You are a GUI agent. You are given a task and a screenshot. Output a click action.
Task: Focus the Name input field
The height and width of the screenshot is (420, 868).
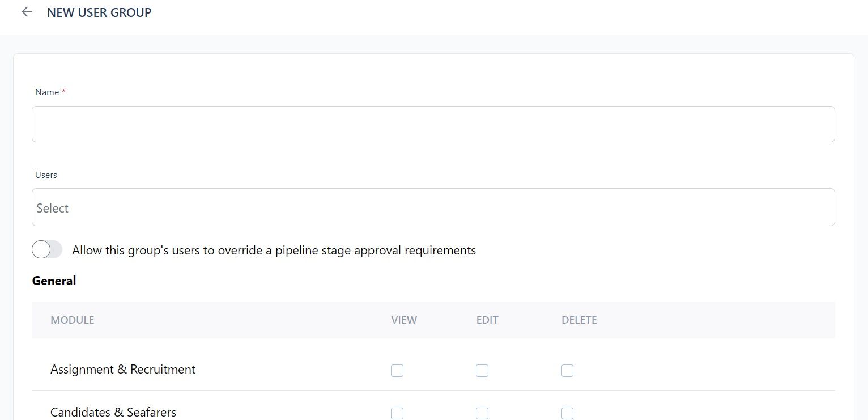point(433,124)
